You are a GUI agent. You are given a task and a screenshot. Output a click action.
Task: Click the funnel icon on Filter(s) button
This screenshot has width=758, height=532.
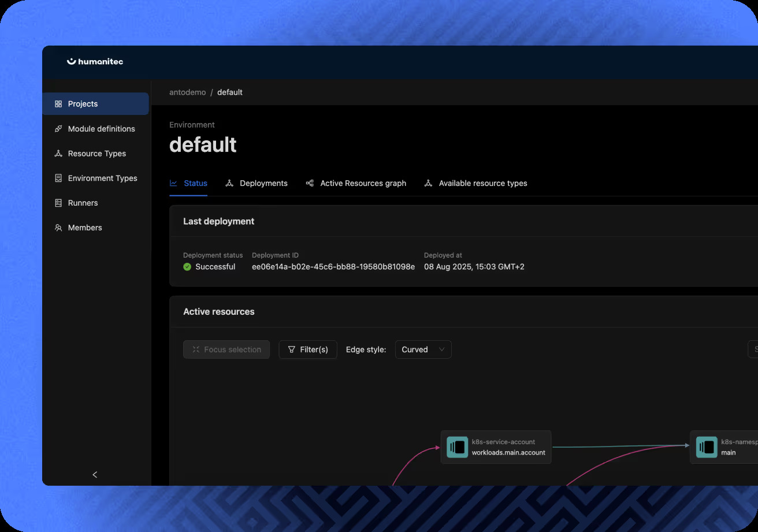tap(292, 349)
